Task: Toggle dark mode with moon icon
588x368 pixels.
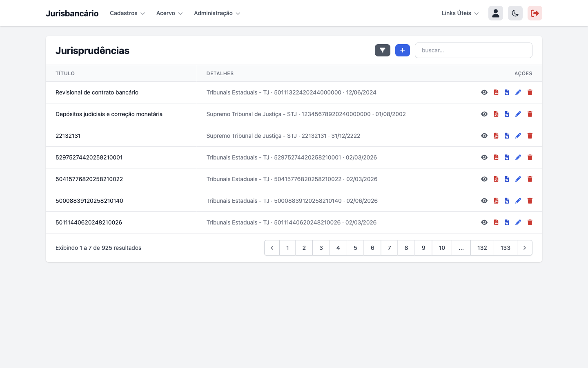Action: pyautogui.click(x=515, y=13)
